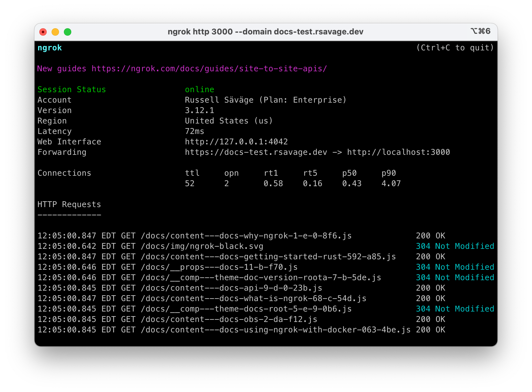Viewport: 532px width, 392px height.
Task: Minimize the terminal with the yellow button
Action: pyautogui.click(x=55, y=32)
